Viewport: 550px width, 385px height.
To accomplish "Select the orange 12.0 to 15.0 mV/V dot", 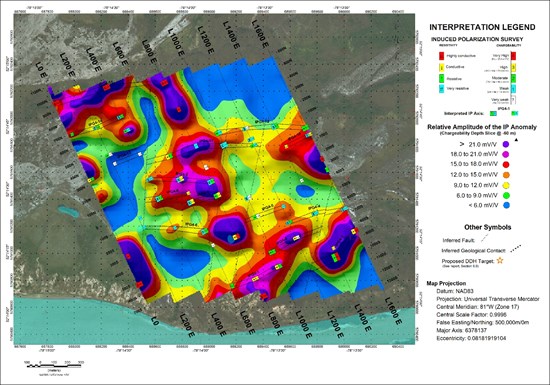I will 506,175.
